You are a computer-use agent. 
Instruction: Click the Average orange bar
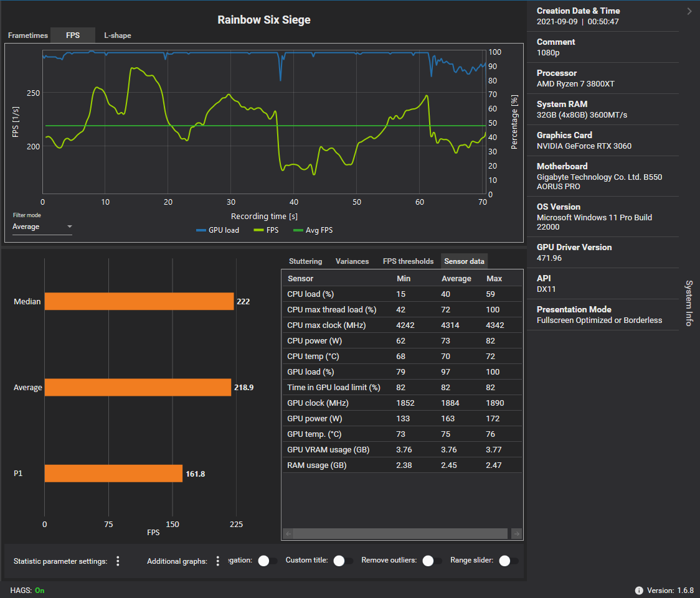[138, 387]
